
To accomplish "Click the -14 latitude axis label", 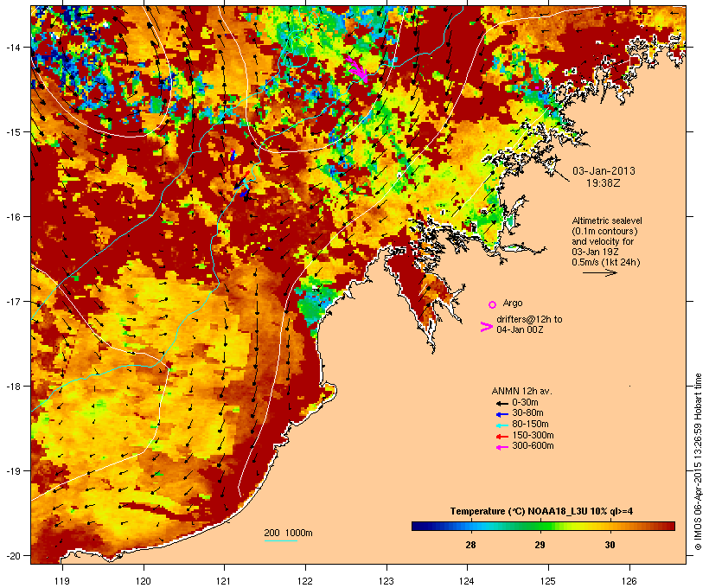I will coord(13,47).
